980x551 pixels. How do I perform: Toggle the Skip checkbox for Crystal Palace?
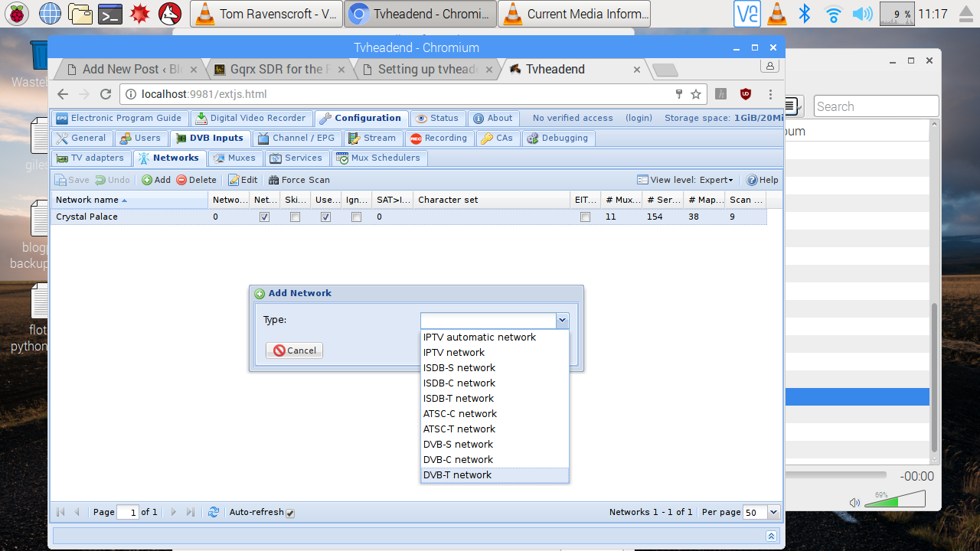295,217
